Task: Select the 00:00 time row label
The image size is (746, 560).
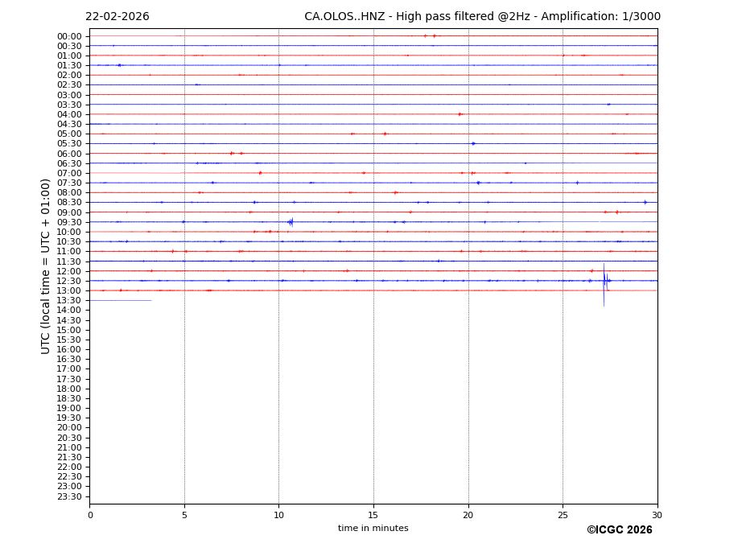Action: point(69,36)
